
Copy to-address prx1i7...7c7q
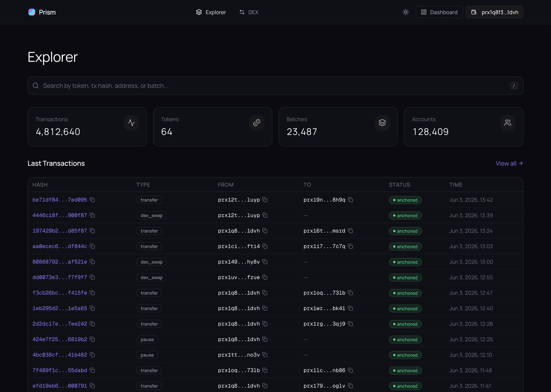[350, 246]
